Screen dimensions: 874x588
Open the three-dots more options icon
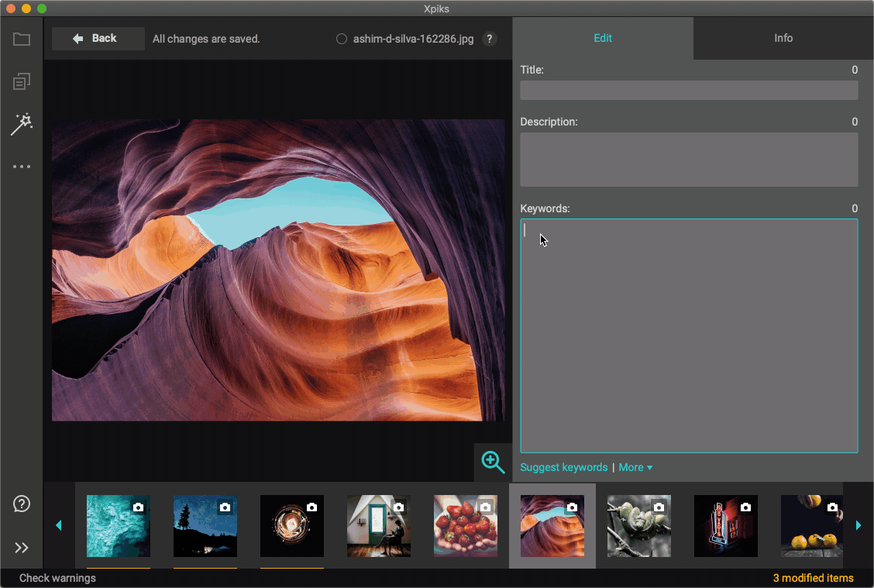click(22, 167)
